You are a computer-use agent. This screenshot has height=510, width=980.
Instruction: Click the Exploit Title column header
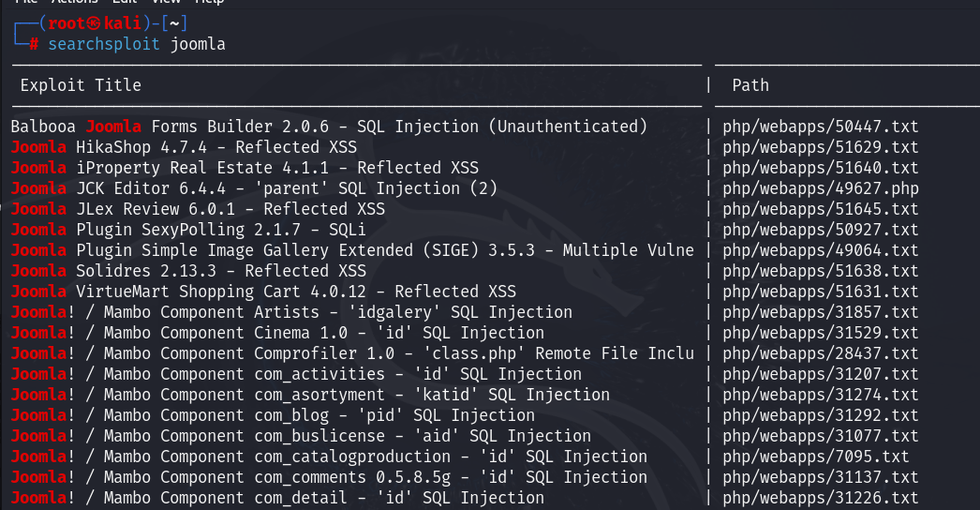pyautogui.click(x=81, y=85)
